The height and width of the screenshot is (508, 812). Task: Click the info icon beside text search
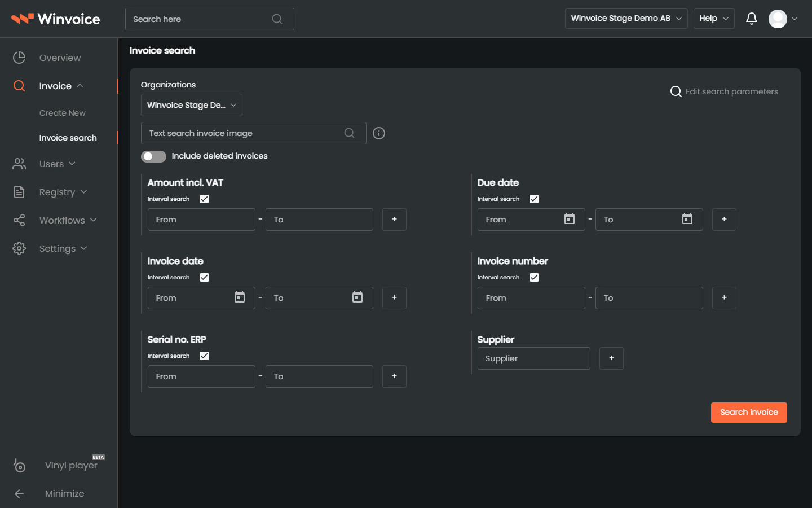[379, 133]
